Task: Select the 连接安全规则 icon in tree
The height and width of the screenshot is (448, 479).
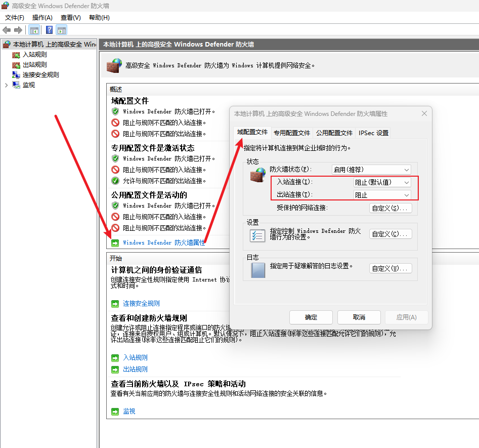Action: 16,75
